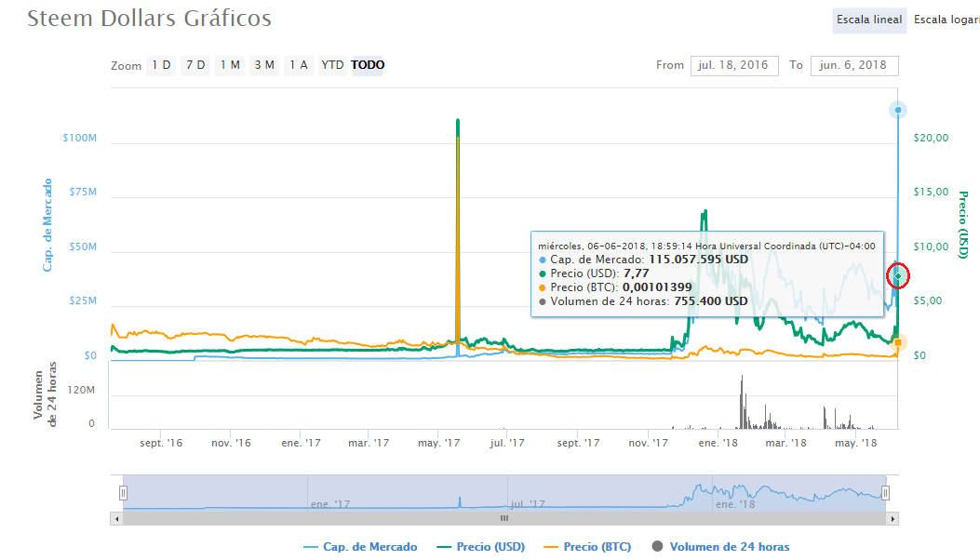Click the market cap data point marker
Image resolution: width=980 pixels, height=560 pixels.
pos(898,110)
